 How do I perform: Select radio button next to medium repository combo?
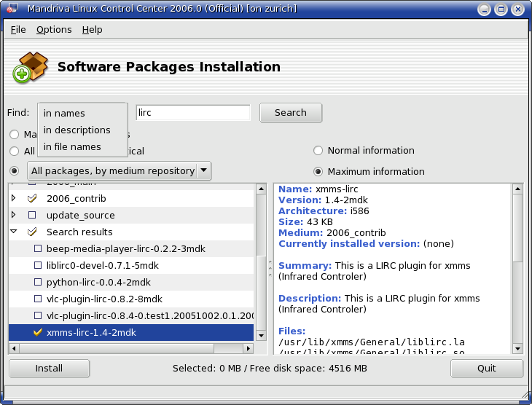(15, 171)
